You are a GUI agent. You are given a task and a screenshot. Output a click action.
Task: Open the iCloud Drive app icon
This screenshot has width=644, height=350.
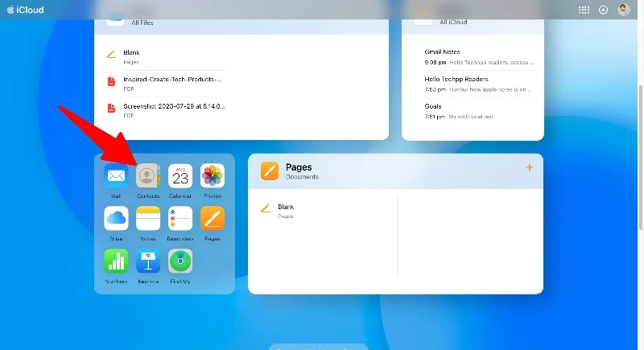pos(116,218)
